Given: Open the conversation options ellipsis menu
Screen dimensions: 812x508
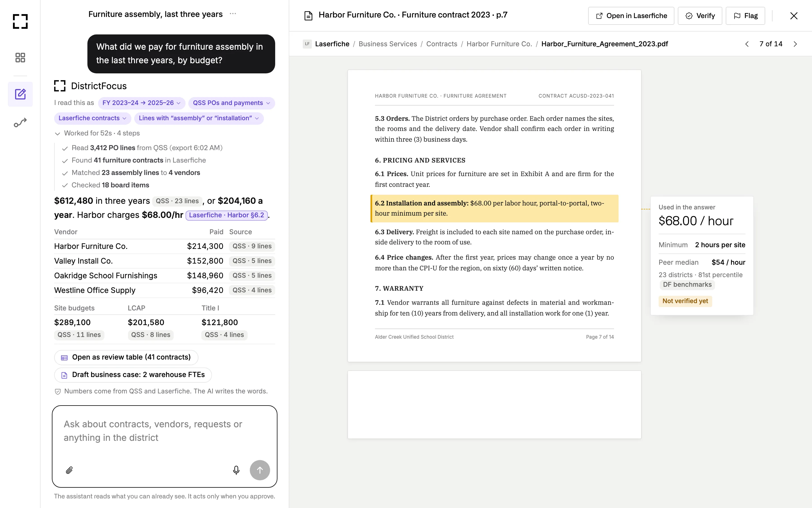Looking at the screenshot, I should click(233, 14).
